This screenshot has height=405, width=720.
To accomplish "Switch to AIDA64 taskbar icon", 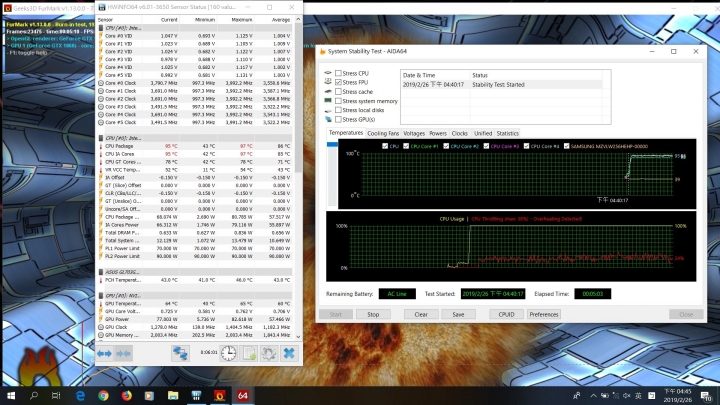I will pos(243,395).
